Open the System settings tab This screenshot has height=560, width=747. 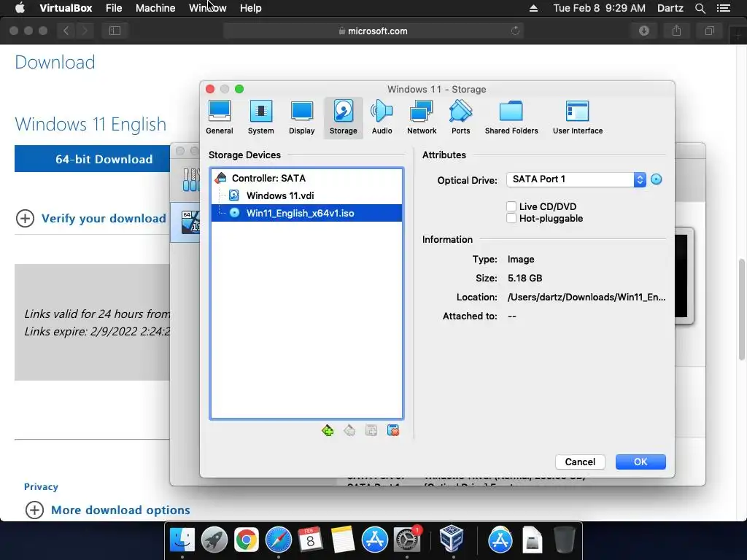(x=260, y=117)
